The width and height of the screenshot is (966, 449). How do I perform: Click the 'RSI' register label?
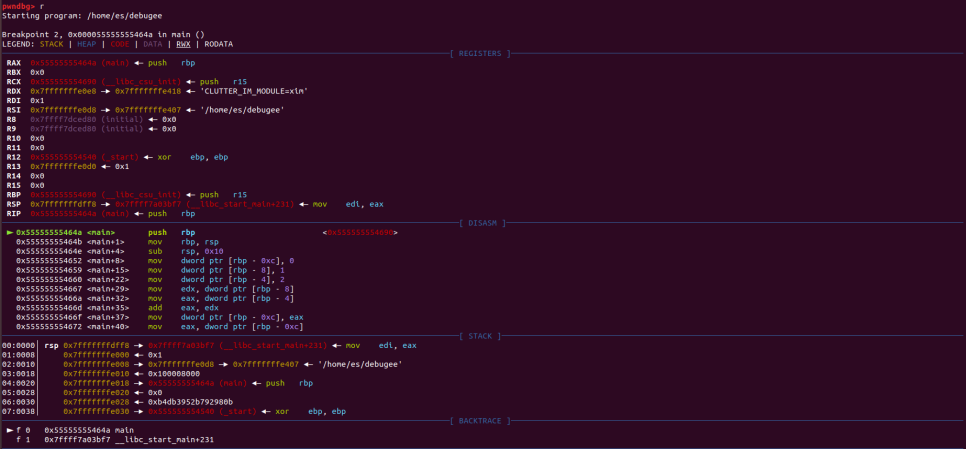[14, 110]
